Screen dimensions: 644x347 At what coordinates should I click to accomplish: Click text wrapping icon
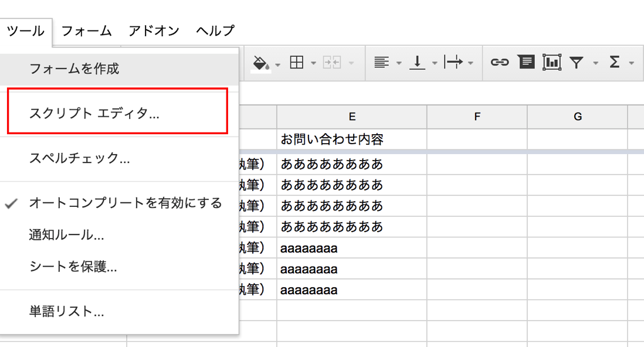453,62
